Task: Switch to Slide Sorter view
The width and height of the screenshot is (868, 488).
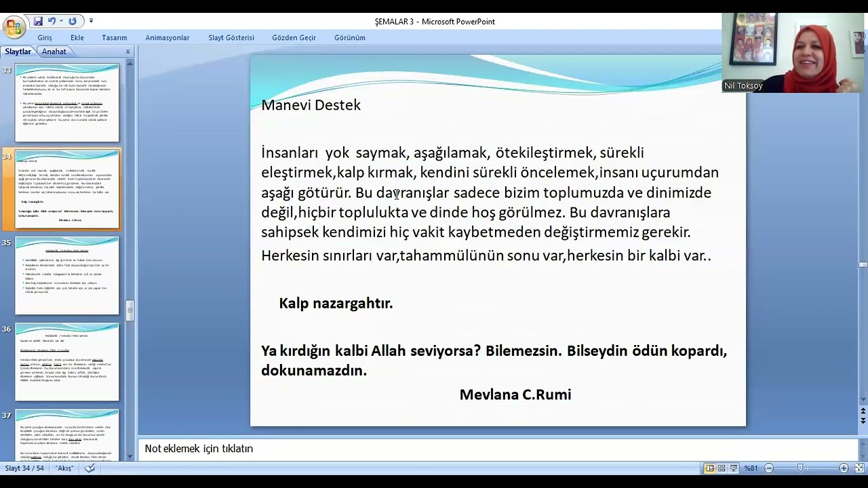Action: tap(722, 468)
